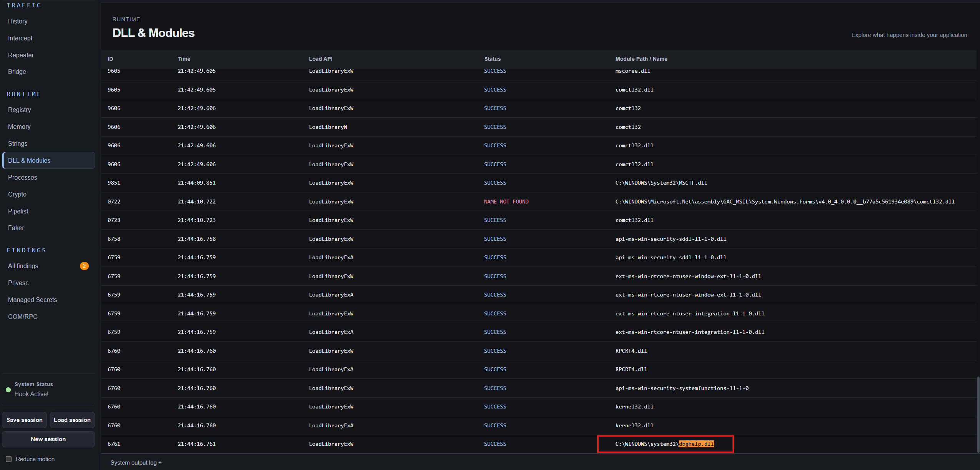980x470 pixels.
Task: Select the highlighted dbghelp.dll module row
Action: [539, 444]
